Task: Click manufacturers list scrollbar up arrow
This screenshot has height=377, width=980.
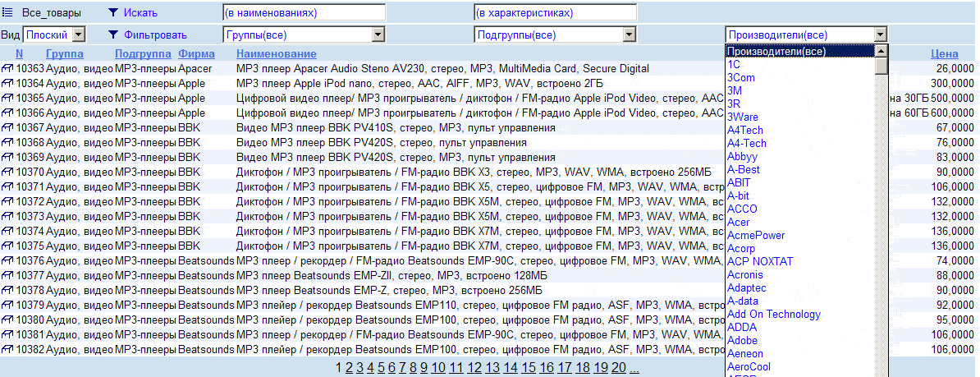Action: tap(882, 51)
